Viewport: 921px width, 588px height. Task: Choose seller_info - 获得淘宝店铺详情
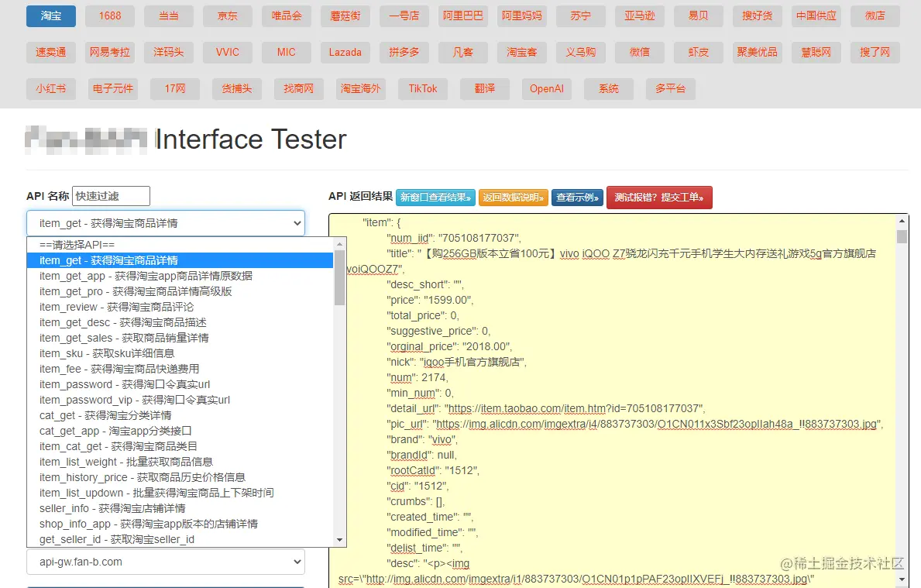180,508
